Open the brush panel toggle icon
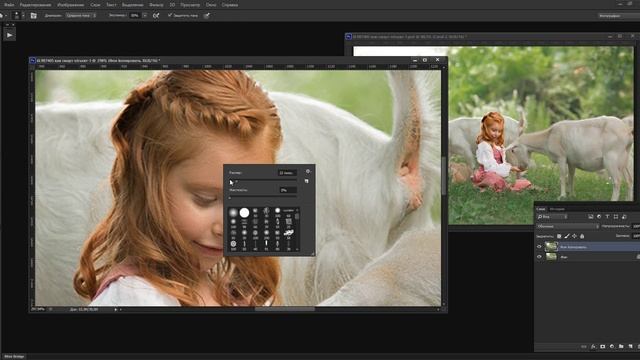The width and height of the screenshot is (640, 360). tap(33, 16)
